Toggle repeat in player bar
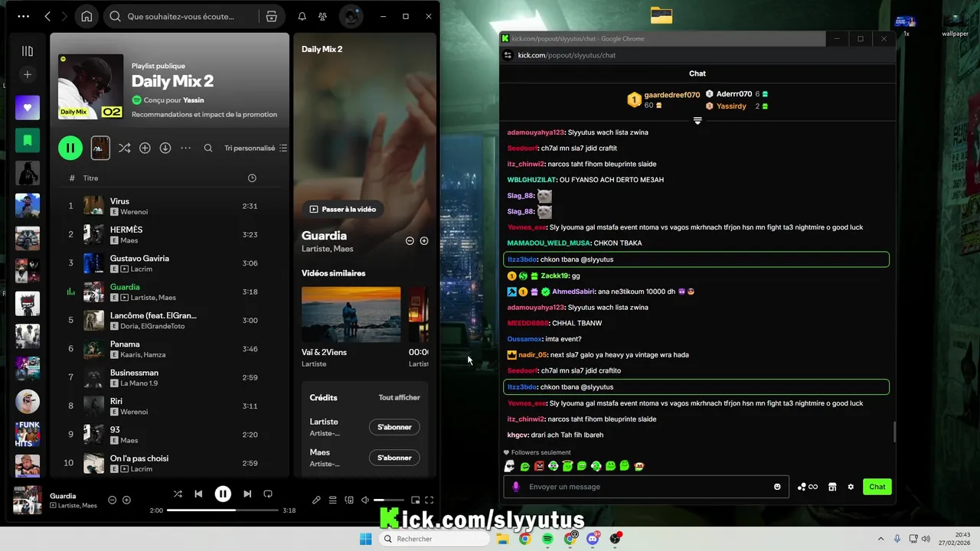Screen dimensions: 980x551 tap(268, 494)
